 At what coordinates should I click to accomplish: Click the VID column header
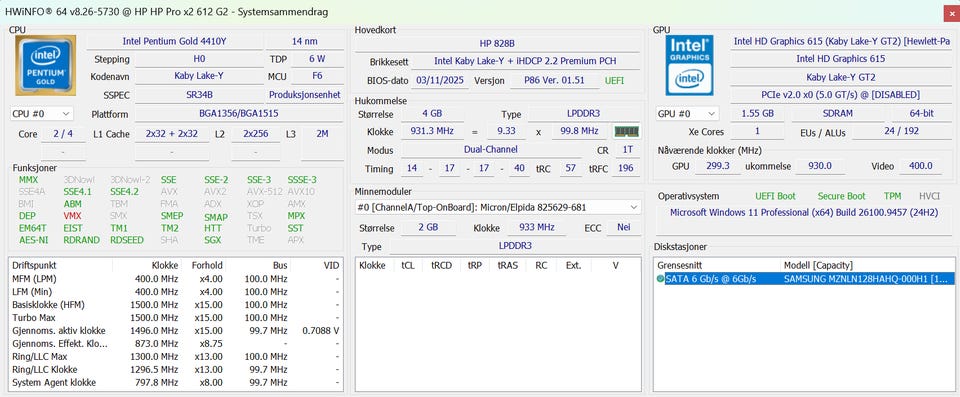(x=316, y=265)
